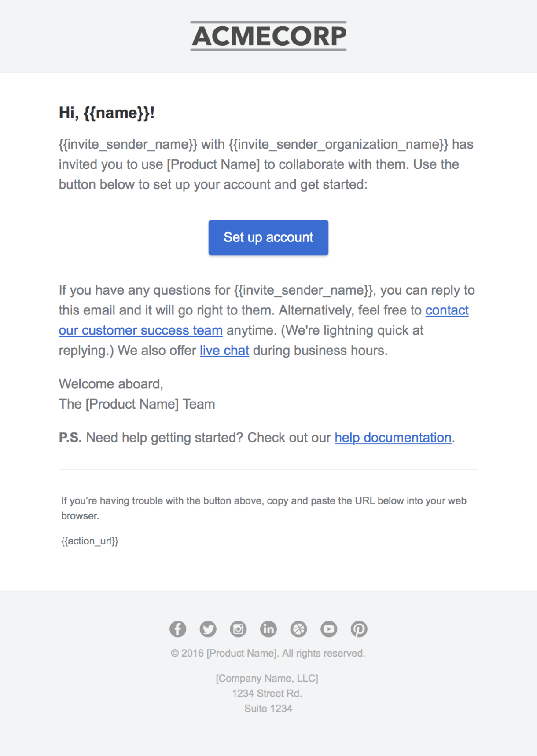Click the ACMECORP logo in header

coord(268,35)
